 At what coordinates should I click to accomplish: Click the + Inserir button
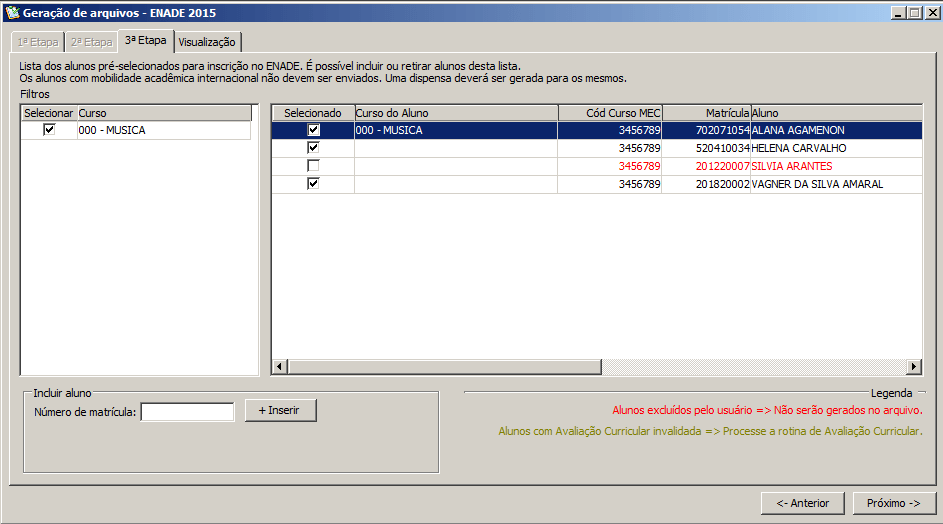280,410
